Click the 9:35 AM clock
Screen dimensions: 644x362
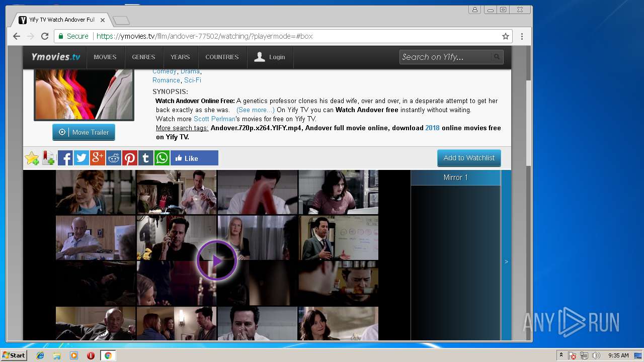point(618,355)
